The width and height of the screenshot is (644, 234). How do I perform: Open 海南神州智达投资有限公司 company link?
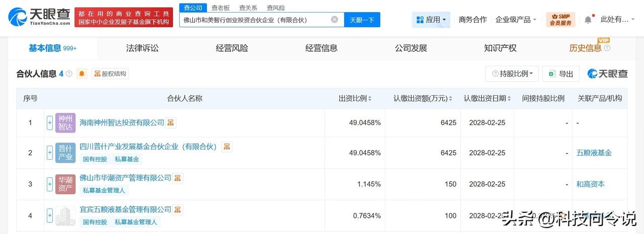point(122,123)
